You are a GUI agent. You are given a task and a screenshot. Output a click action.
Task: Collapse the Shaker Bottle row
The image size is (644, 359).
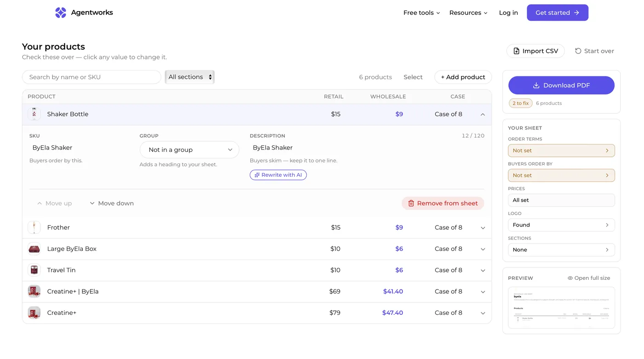pyautogui.click(x=483, y=114)
